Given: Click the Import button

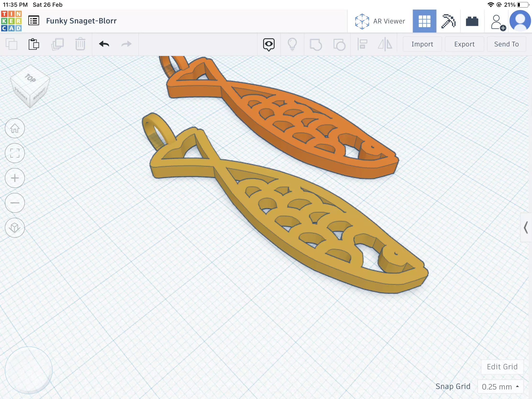Looking at the screenshot, I should (x=422, y=44).
